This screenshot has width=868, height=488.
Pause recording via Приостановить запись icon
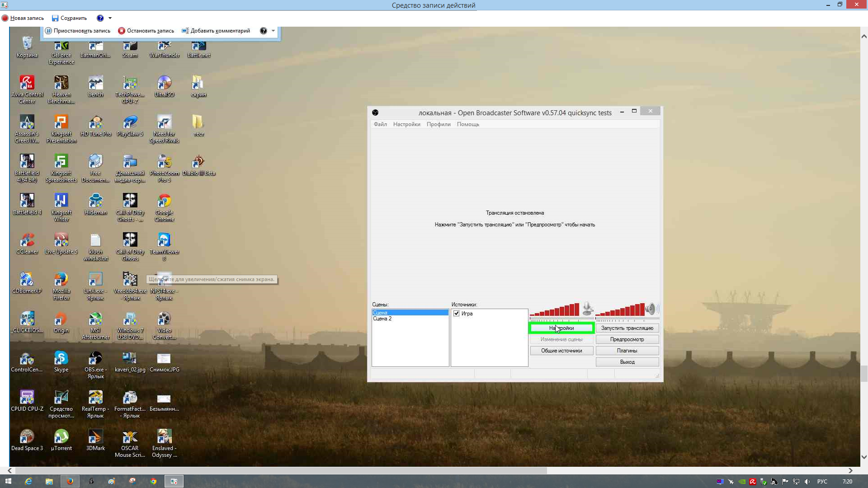[x=48, y=31]
